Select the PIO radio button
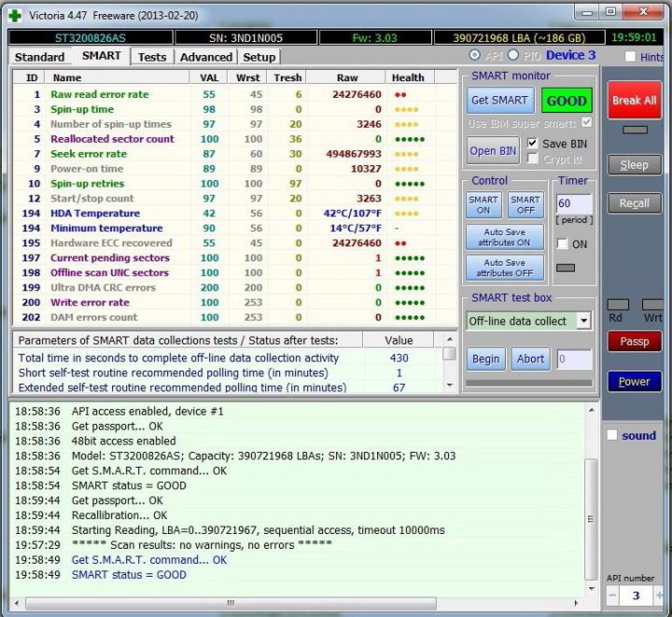The height and width of the screenshot is (617, 672). coord(512,56)
